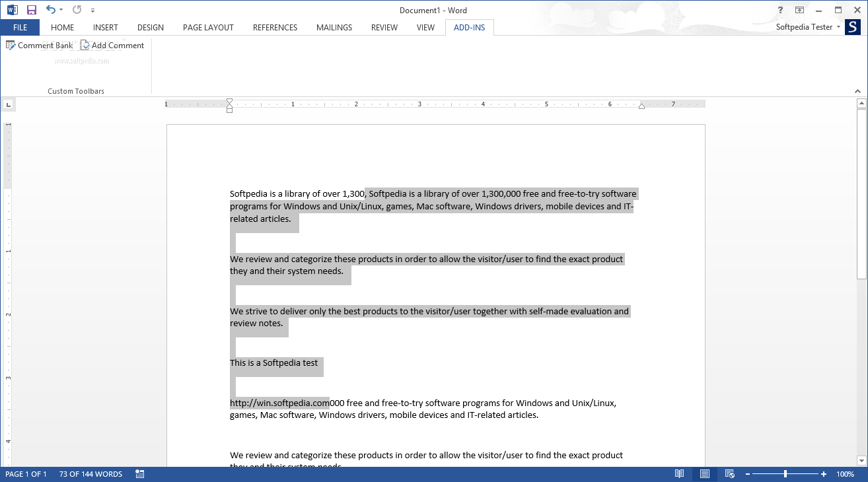Switch to Read Mode view
The image size is (868, 482).
click(x=680, y=474)
